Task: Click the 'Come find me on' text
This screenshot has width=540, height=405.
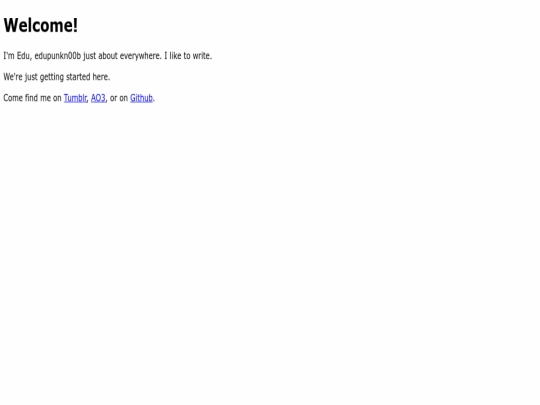Action: (32, 98)
